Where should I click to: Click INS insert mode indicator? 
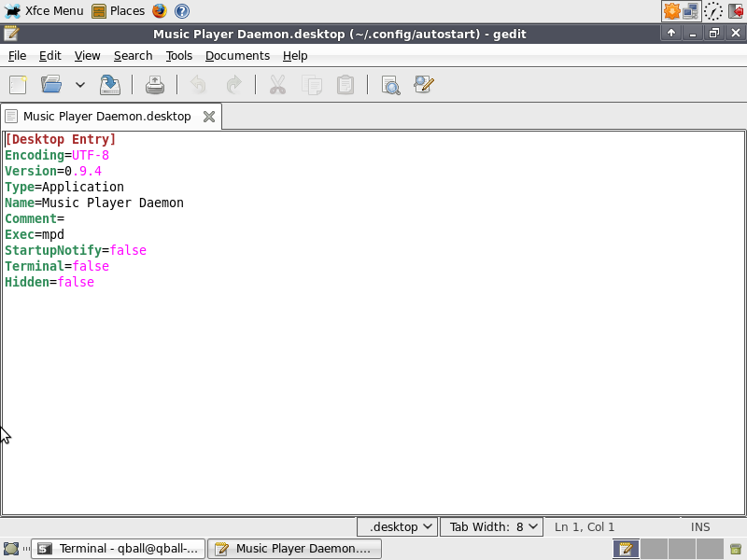(x=699, y=526)
